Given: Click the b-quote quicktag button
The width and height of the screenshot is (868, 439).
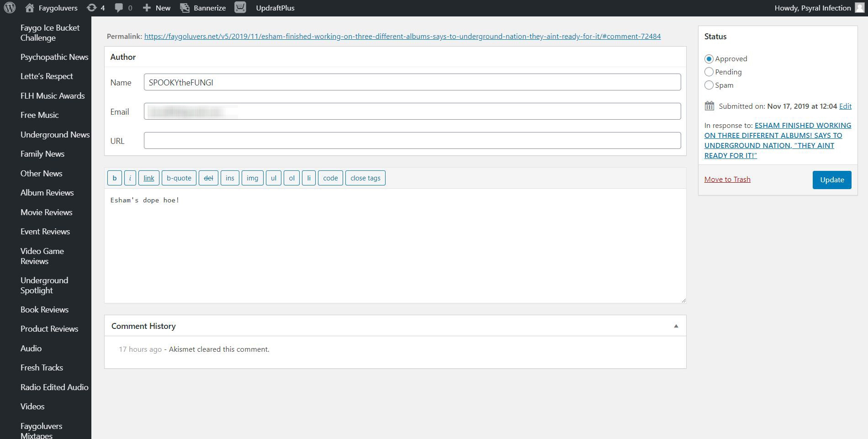Looking at the screenshot, I should pos(179,178).
